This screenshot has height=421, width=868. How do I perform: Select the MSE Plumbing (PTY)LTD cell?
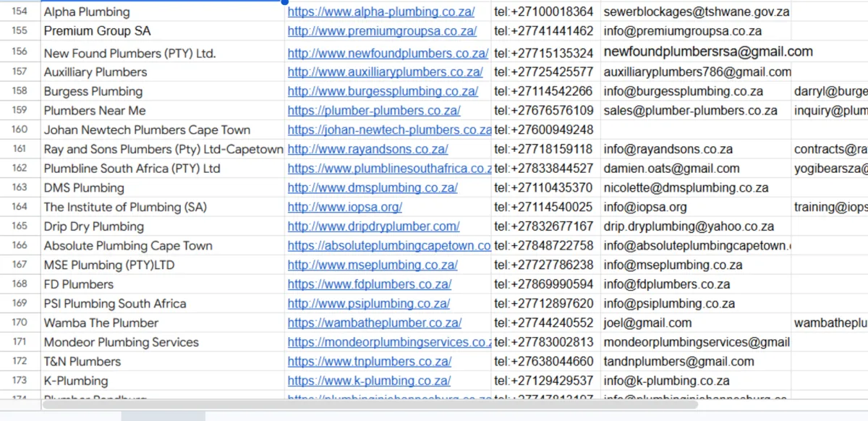[163, 265]
